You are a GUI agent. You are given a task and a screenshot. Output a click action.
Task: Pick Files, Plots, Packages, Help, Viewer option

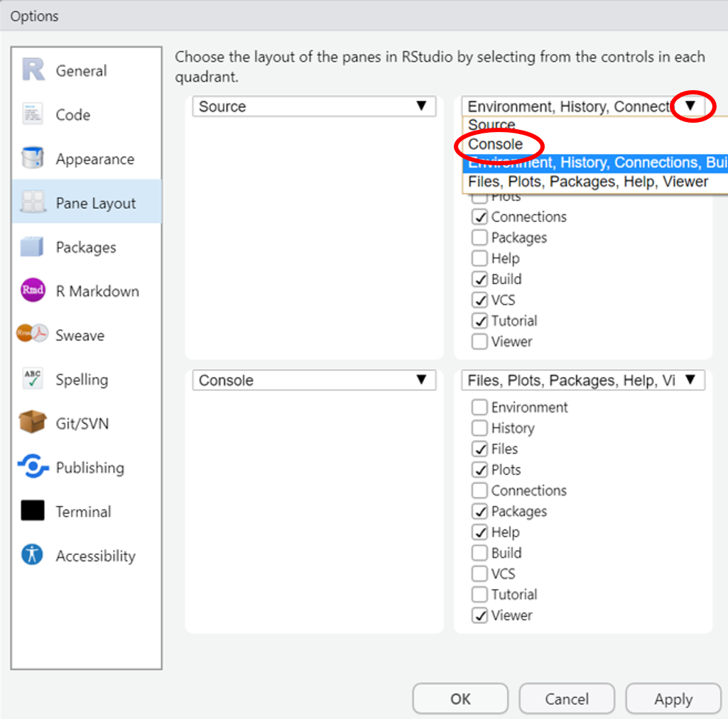[x=588, y=182]
